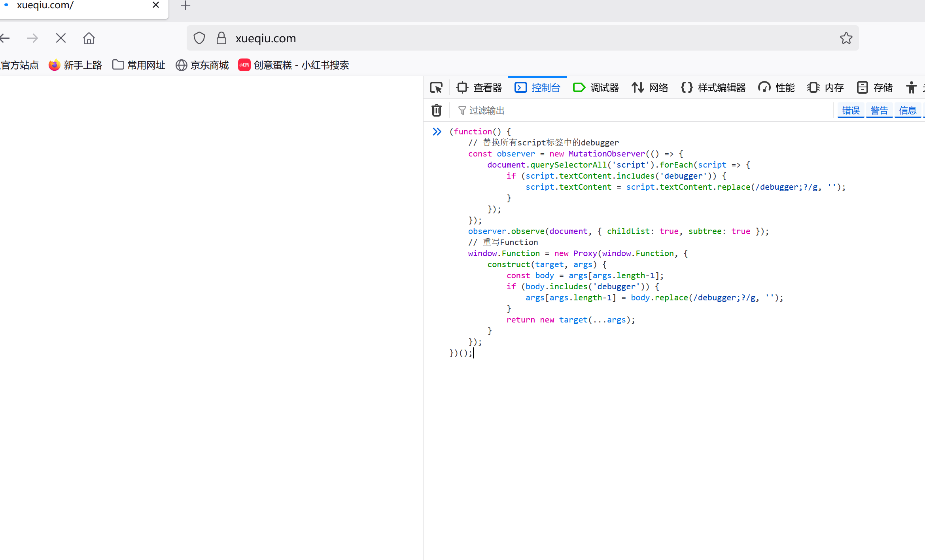Click the element picker icon

coord(436,87)
